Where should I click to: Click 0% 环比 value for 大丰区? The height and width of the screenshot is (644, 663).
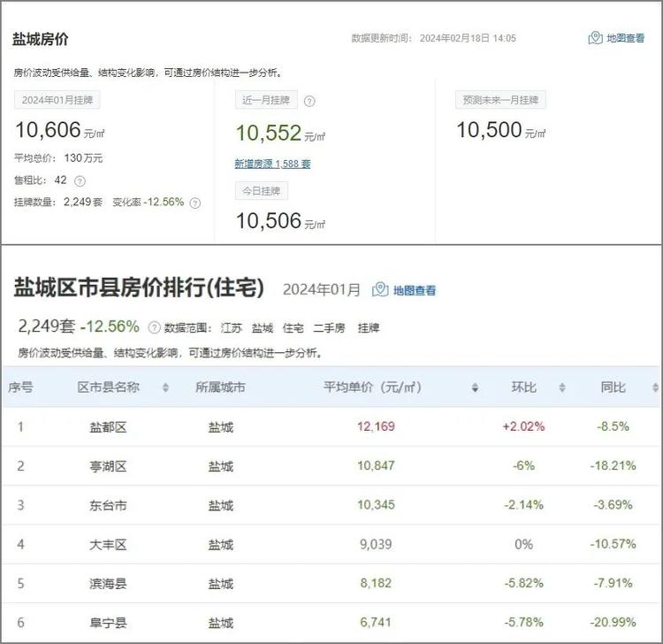(523, 544)
